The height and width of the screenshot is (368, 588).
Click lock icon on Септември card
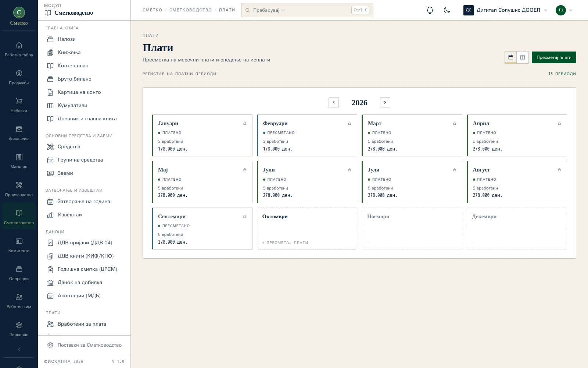pyautogui.click(x=245, y=216)
